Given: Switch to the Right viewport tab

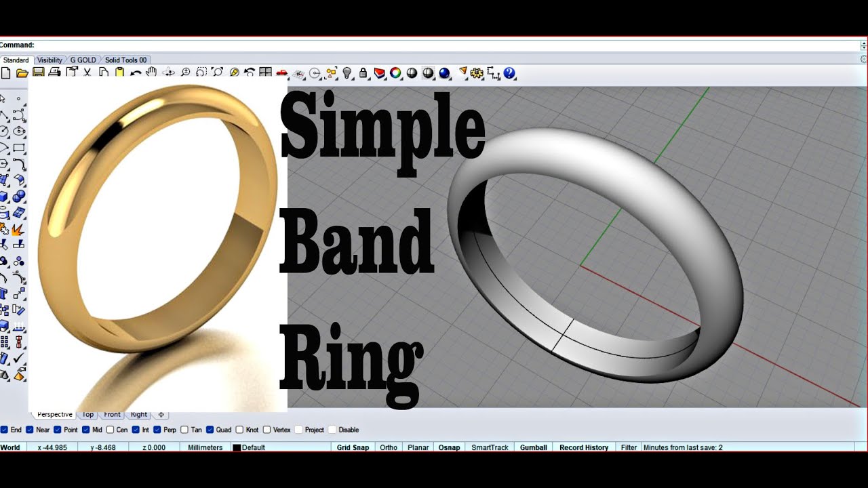Looking at the screenshot, I should (139, 414).
